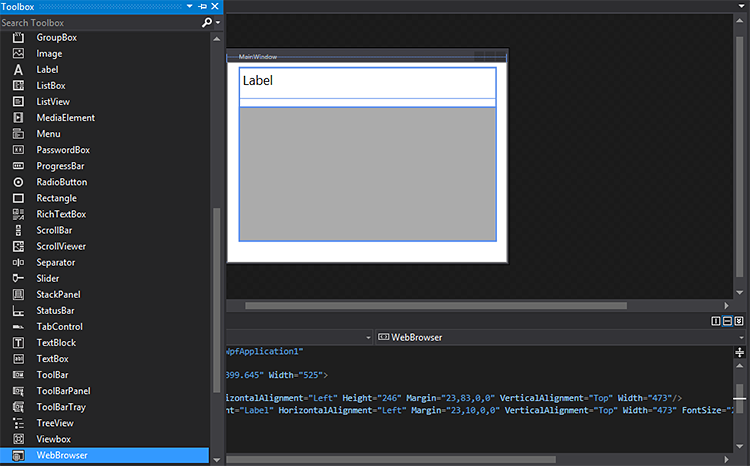Open Search Toolbox options dropdown
This screenshot has width=750, height=466.
pyautogui.click(x=217, y=22)
